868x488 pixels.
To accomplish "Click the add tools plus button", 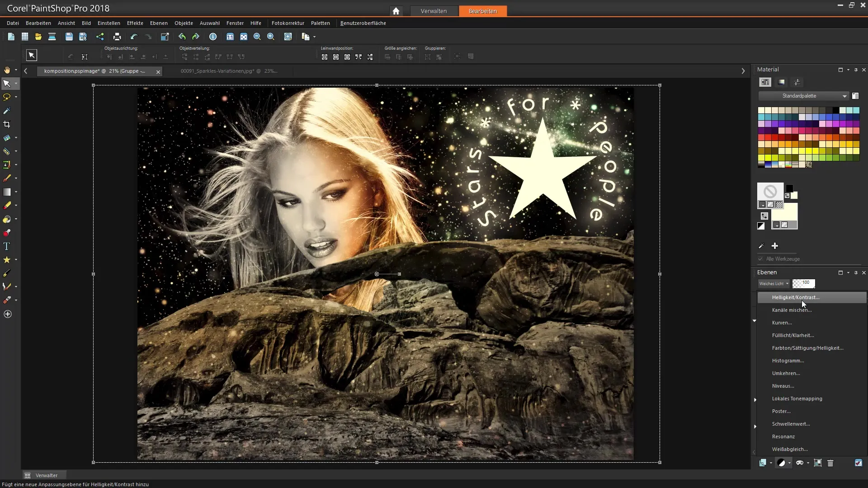I will [8, 314].
